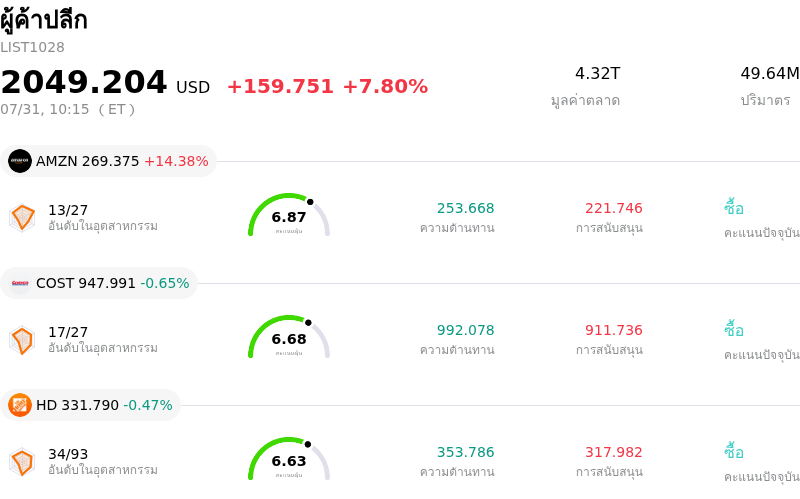Click the ซื้อ rating for AMZN
The width and height of the screenshot is (800, 499).
tap(734, 208)
